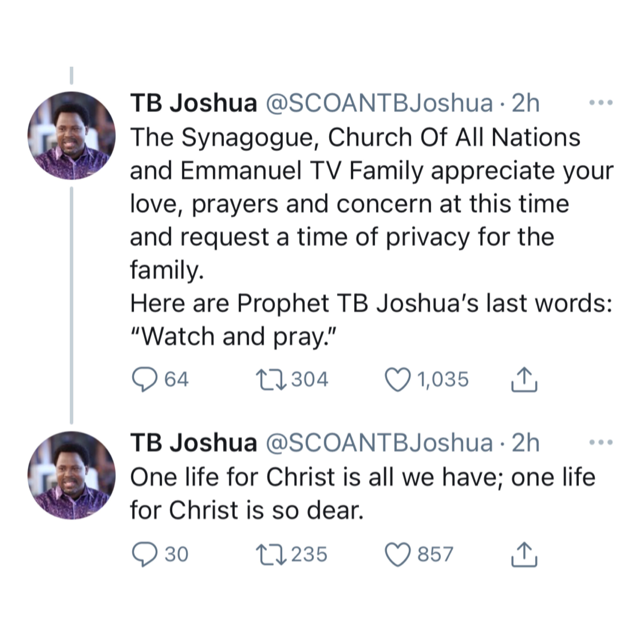Open the 'One life for Christ' tweet text

click(x=363, y=494)
